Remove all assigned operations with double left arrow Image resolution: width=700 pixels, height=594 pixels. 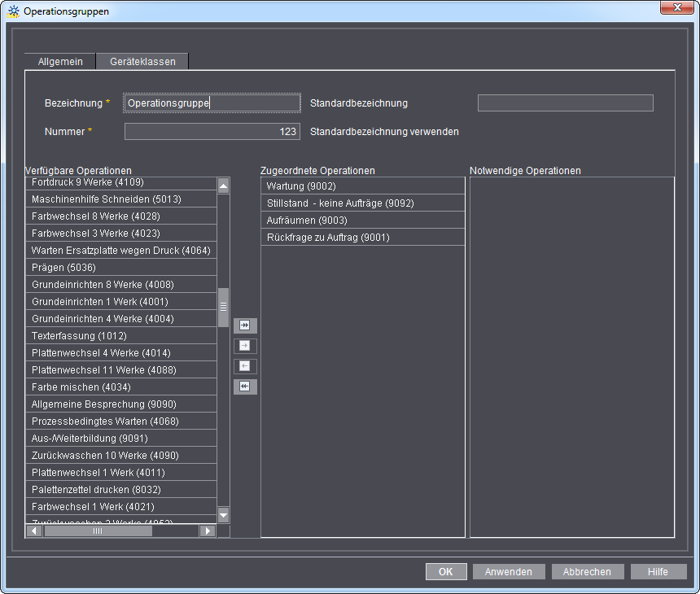pyautogui.click(x=245, y=386)
